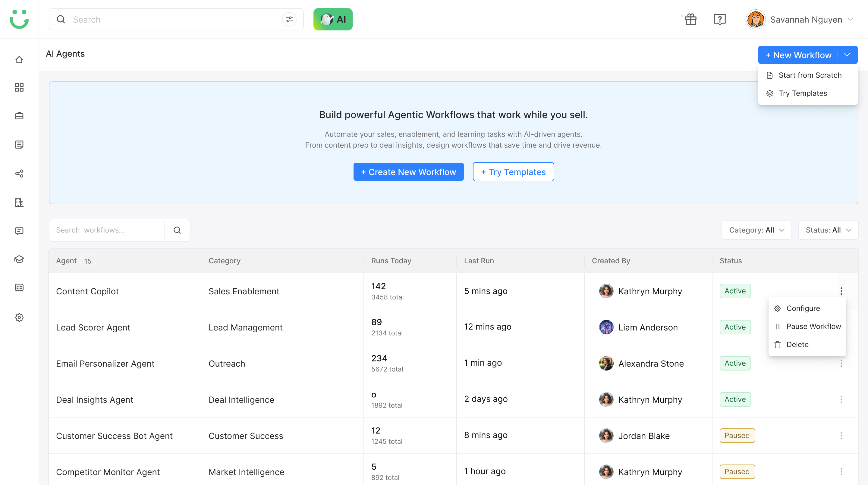868x485 pixels.
Task: Open the settings gear sidebar icon
Action: point(19,317)
